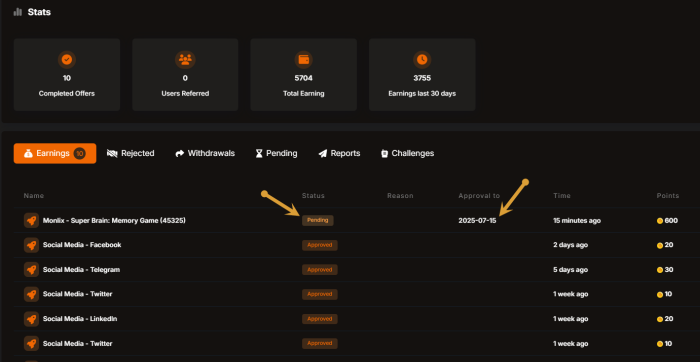Click the Reason column header
This screenshot has width=700, height=362.
point(400,196)
